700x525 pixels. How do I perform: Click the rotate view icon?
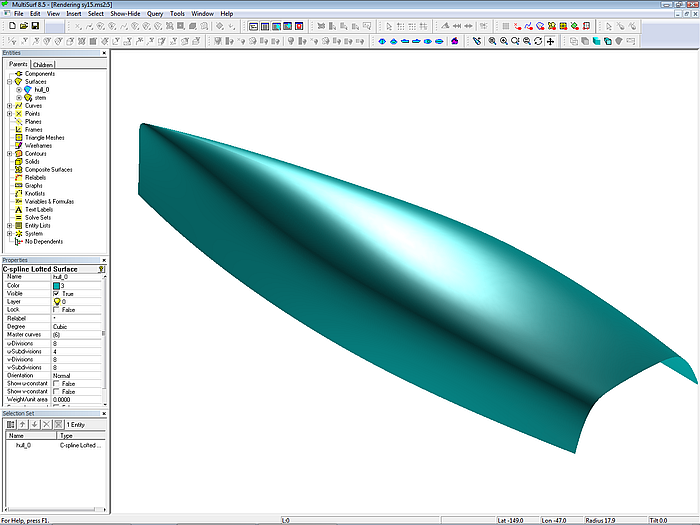(x=539, y=41)
